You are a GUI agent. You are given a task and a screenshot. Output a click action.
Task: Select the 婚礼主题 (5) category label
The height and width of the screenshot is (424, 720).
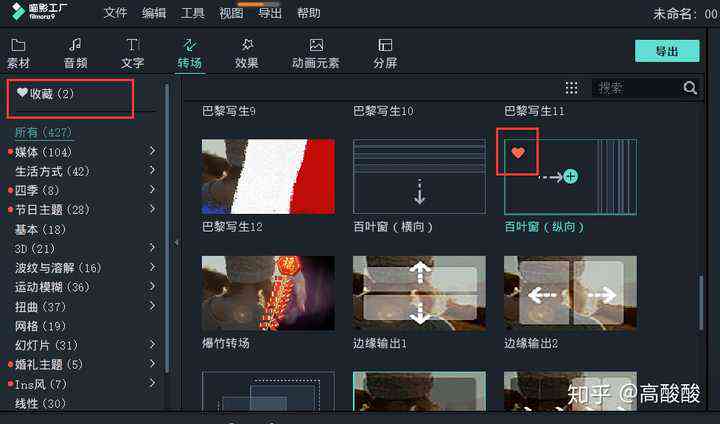[49, 364]
